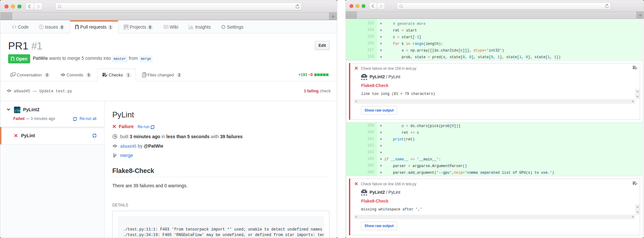The image size is (644, 238).
Task: Go forward in left browser window
Action: pos(38,6)
